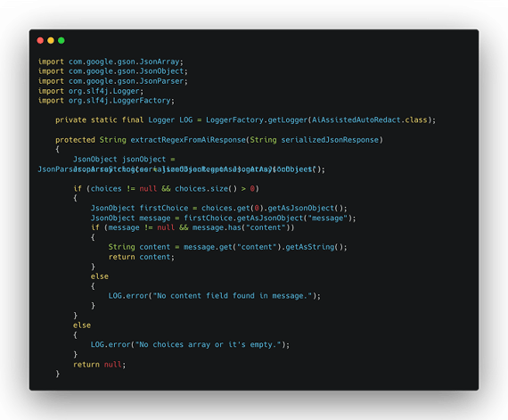Click the return null statement
508x420 pixels.
99,365
